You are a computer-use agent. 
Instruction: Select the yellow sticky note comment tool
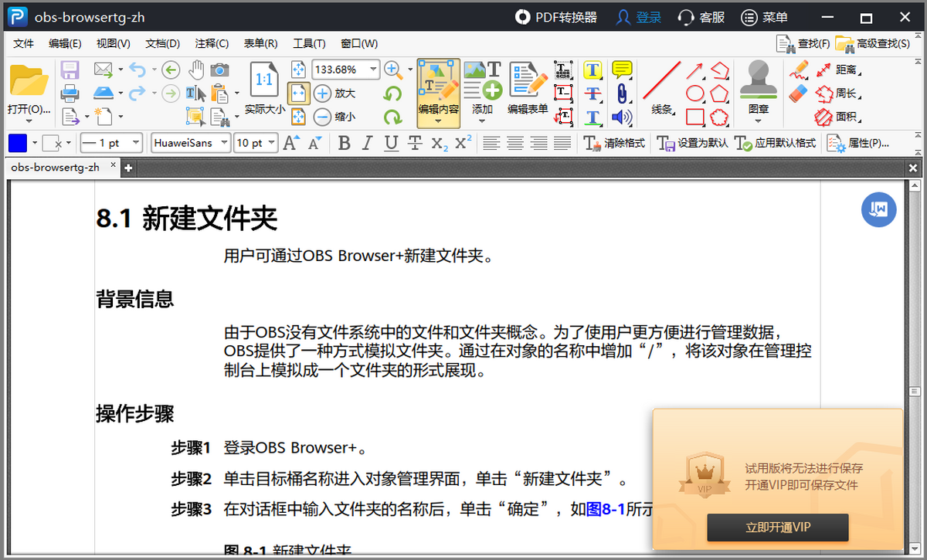coord(622,70)
